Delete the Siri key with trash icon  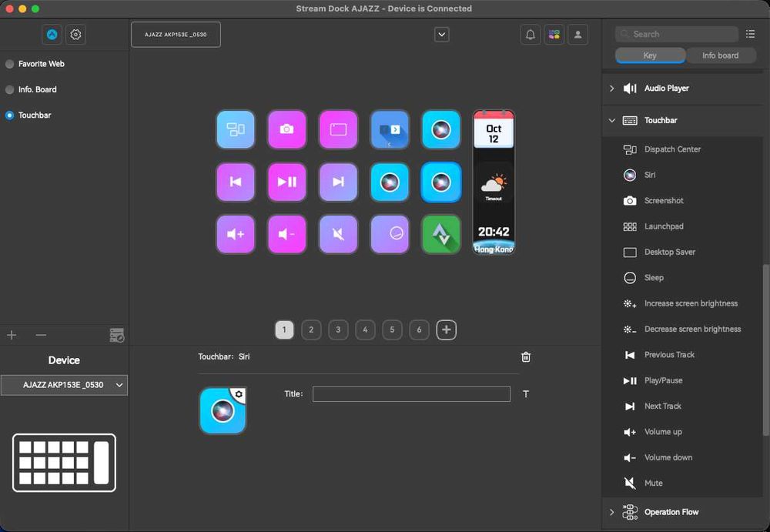[525, 357]
